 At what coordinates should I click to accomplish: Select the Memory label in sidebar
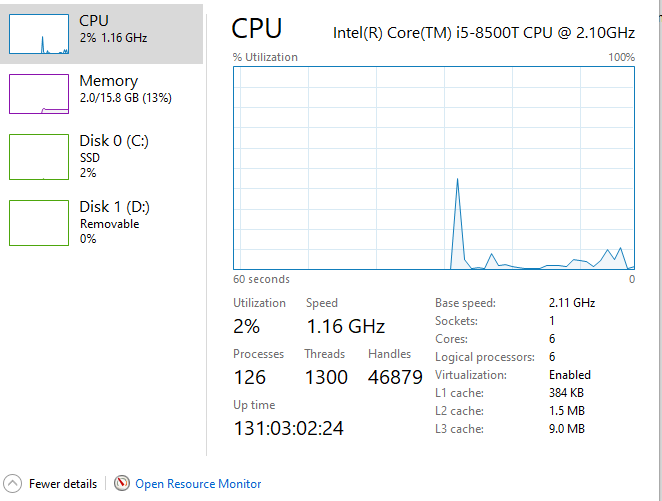point(108,81)
